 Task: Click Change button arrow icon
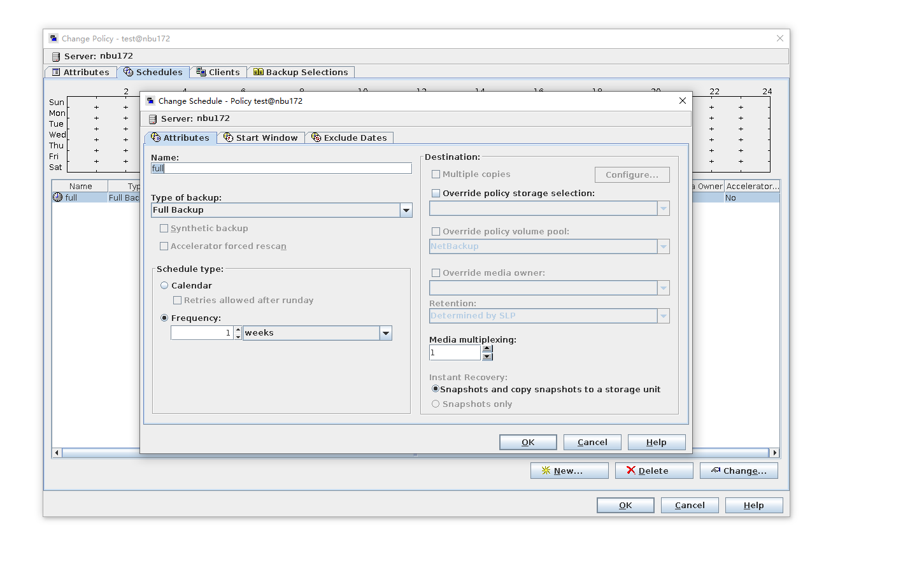(716, 470)
